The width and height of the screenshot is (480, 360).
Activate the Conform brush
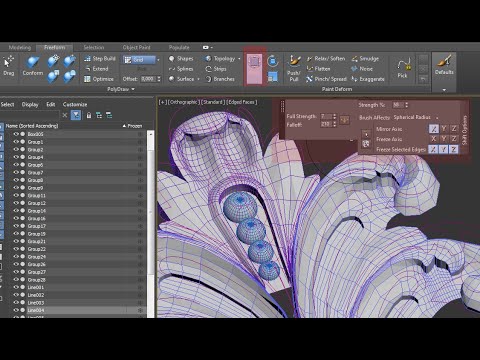pos(33,66)
